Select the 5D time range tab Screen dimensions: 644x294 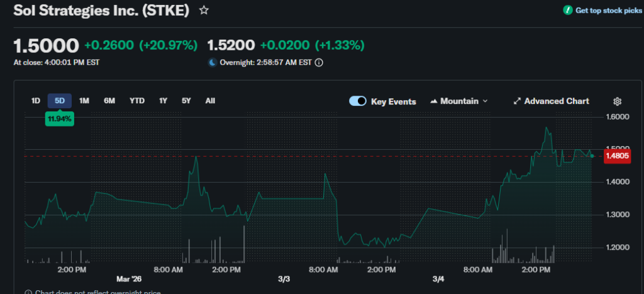(x=60, y=101)
